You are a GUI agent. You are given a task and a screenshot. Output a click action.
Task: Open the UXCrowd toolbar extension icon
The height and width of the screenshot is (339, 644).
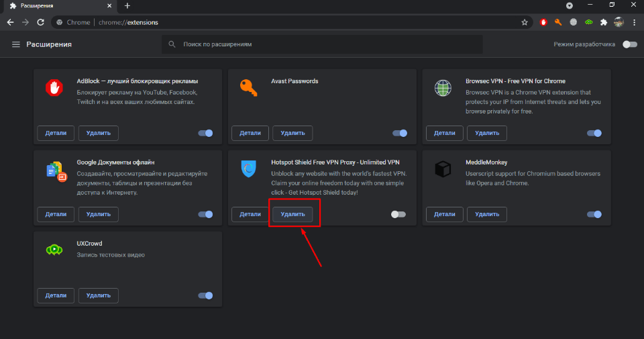[589, 22]
